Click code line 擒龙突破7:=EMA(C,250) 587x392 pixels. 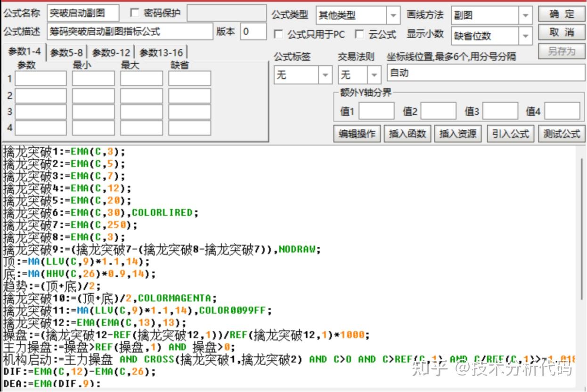click(x=70, y=225)
